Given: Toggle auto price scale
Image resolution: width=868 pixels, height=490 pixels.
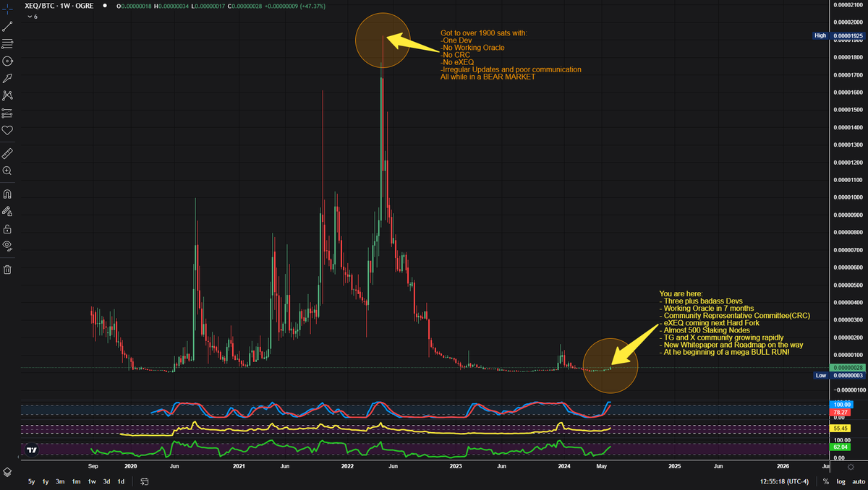Looking at the screenshot, I should click(x=858, y=481).
